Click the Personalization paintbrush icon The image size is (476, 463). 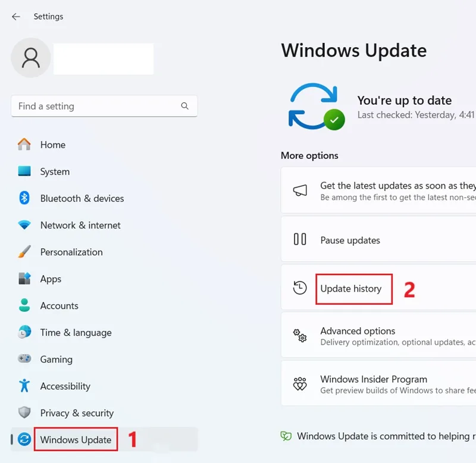click(24, 252)
